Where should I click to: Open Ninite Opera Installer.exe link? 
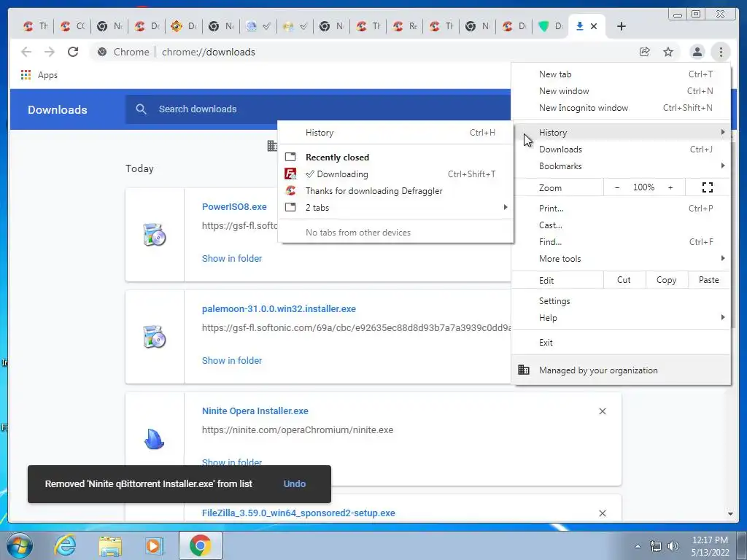click(x=255, y=411)
